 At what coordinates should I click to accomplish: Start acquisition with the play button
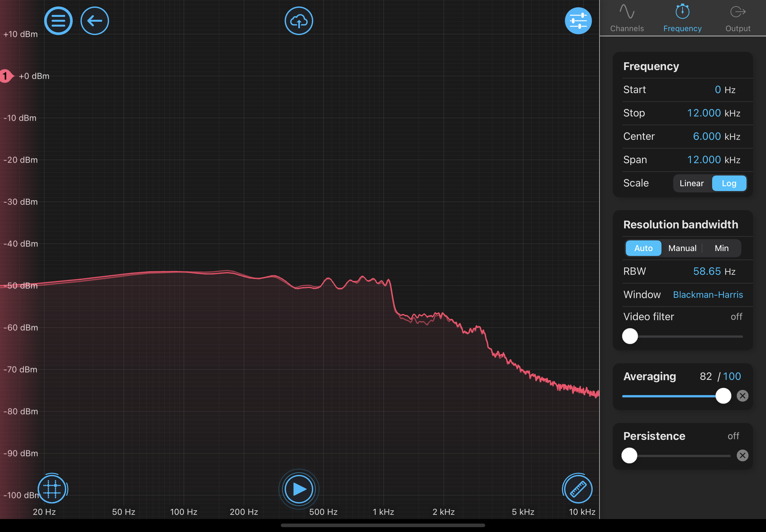point(299,489)
